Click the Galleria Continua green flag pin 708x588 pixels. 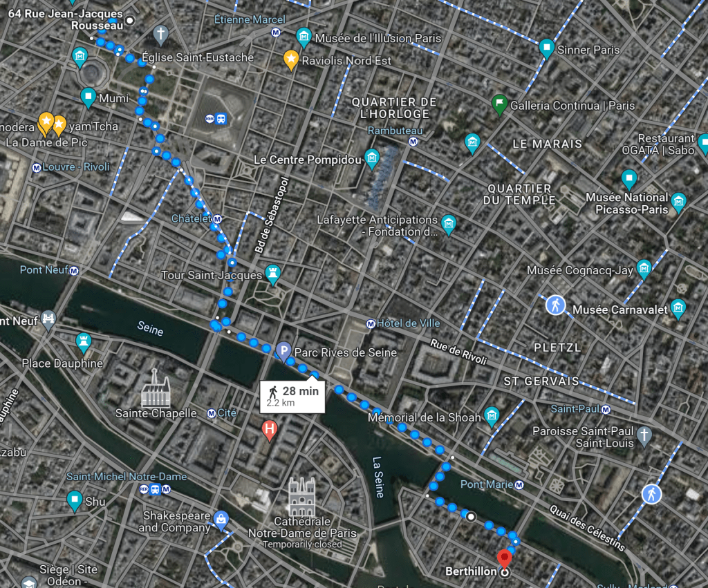499,105
